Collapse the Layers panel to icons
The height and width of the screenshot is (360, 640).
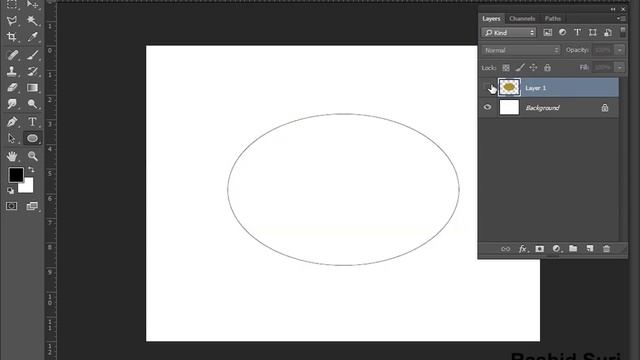pyautogui.click(x=613, y=9)
